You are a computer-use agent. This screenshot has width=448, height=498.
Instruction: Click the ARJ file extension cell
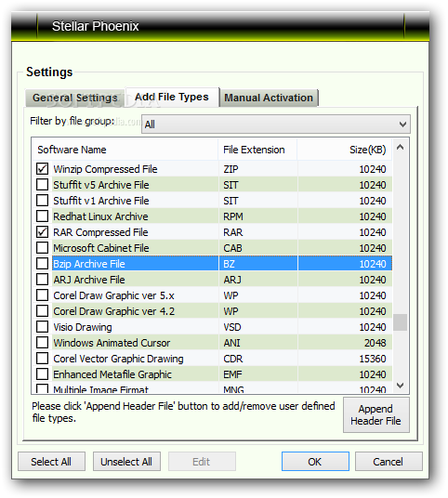coord(232,280)
